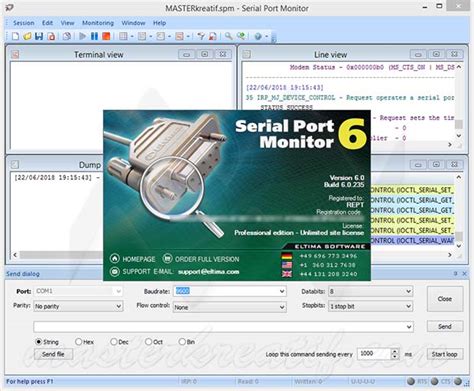Click the Save session floppy icon

pos(39,36)
